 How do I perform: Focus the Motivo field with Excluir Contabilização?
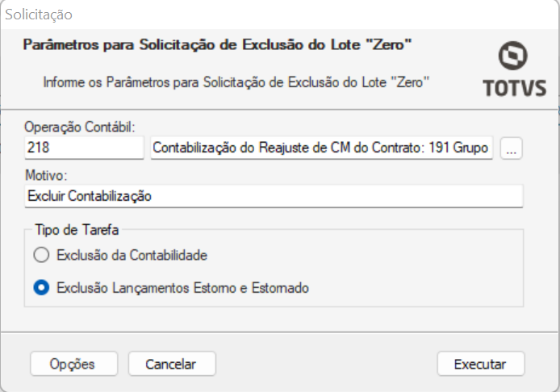click(274, 196)
